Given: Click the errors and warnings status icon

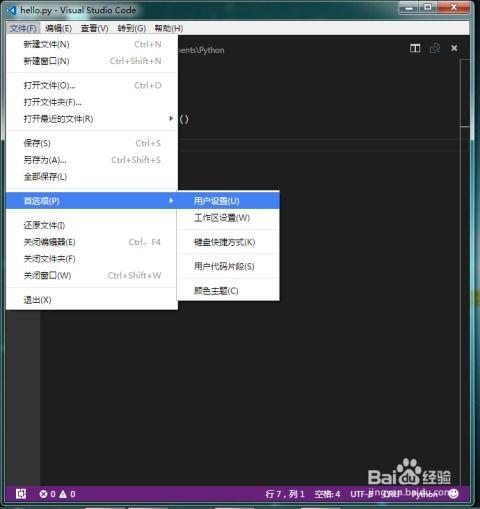Looking at the screenshot, I should tap(57, 494).
